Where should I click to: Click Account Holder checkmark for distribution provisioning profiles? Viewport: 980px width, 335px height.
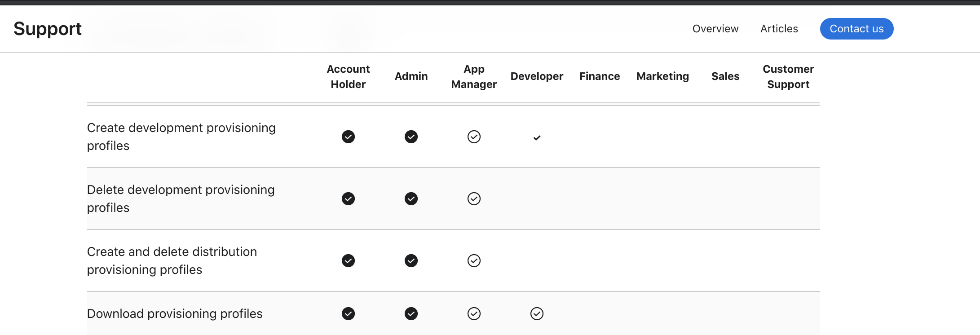348,260
